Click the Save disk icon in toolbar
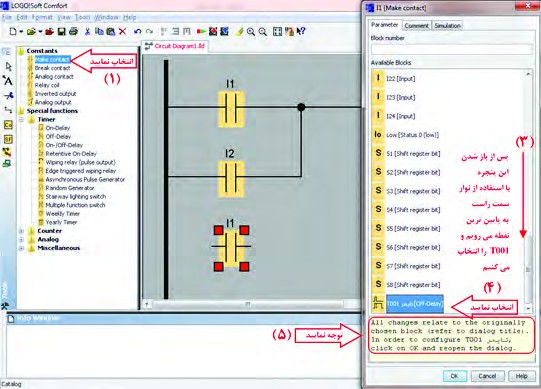 (x=61, y=32)
